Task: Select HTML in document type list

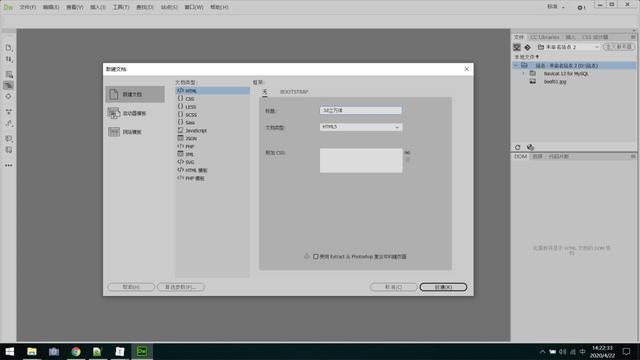Action: tap(213, 91)
